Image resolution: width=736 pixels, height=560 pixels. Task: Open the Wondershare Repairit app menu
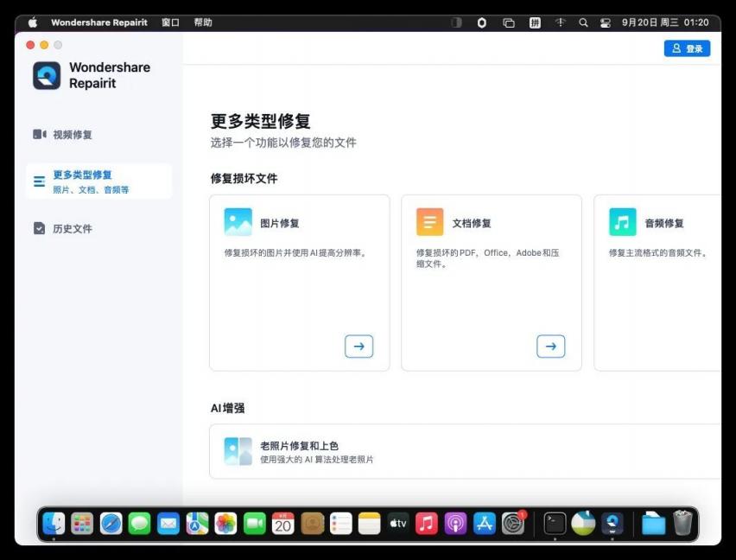(x=99, y=22)
